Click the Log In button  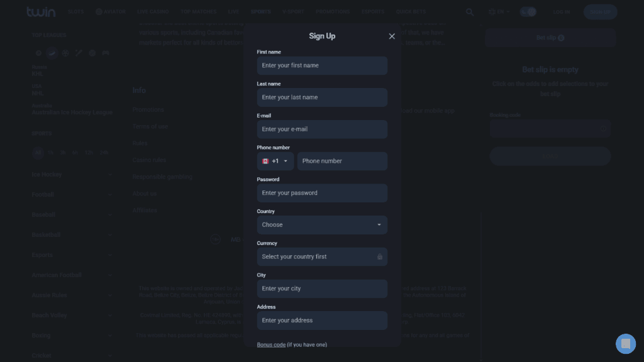point(561,11)
